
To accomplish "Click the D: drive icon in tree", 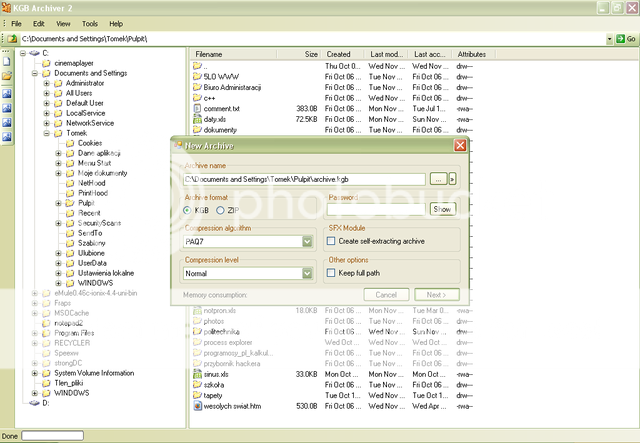I will point(34,403).
